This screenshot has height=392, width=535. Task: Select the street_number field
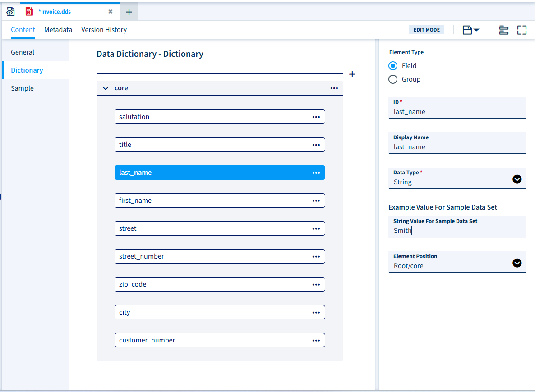(220, 256)
